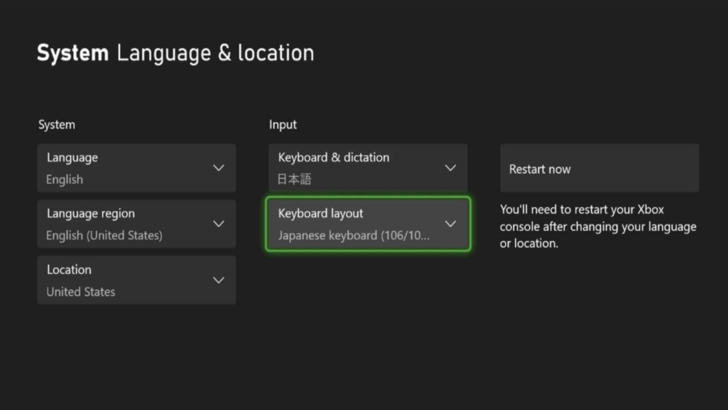728x410 pixels.
Task: Click the English value under Language
Action: pyautogui.click(x=65, y=180)
